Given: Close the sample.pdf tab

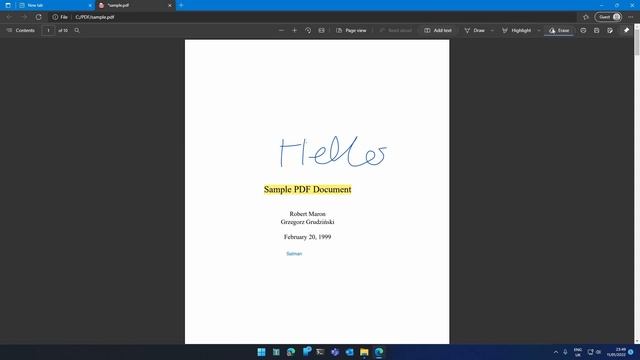Looking at the screenshot, I should coord(170,5).
